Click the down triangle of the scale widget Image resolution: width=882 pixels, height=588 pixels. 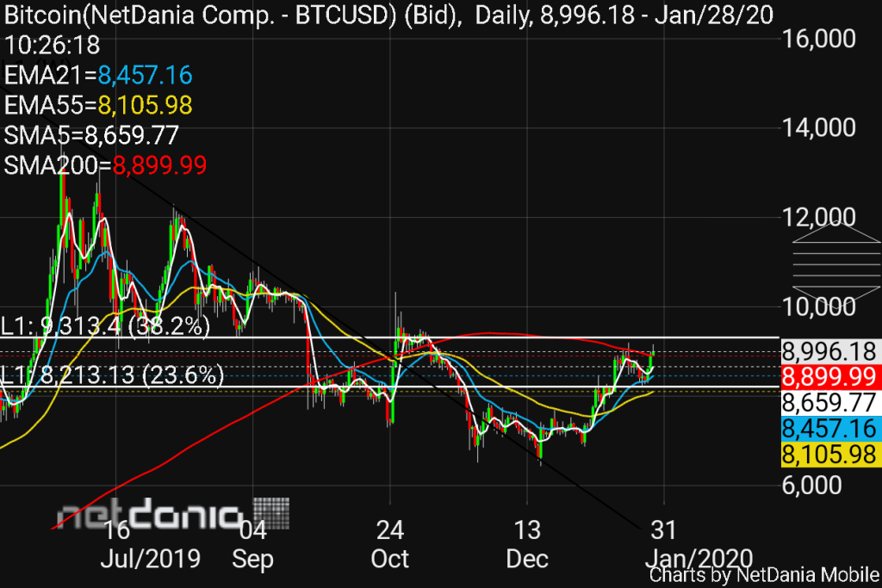(x=836, y=298)
